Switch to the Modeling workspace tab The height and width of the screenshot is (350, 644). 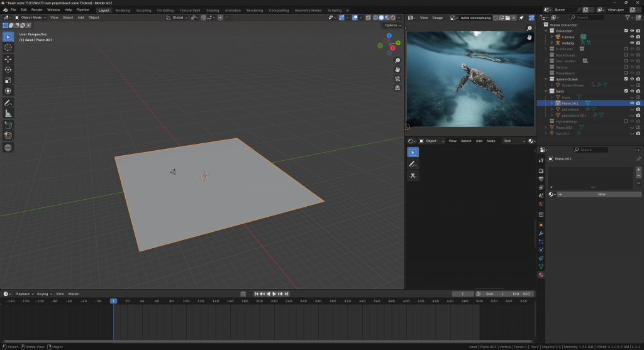coord(123,10)
